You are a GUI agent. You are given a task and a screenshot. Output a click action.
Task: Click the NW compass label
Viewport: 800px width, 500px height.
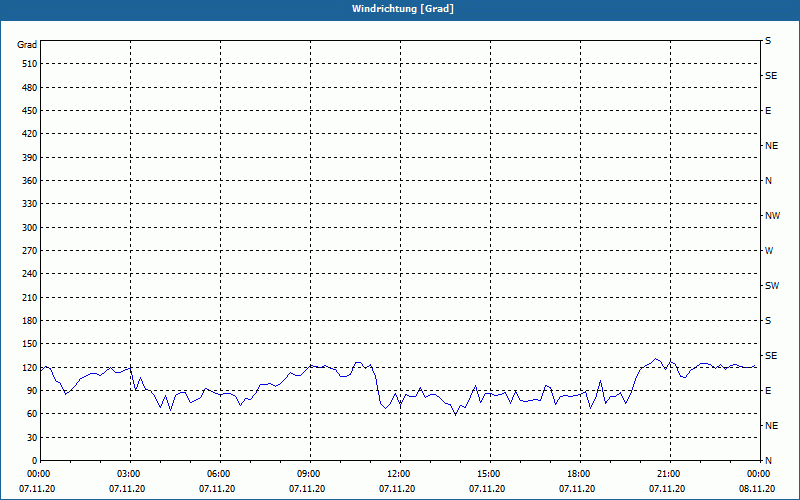click(x=772, y=216)
